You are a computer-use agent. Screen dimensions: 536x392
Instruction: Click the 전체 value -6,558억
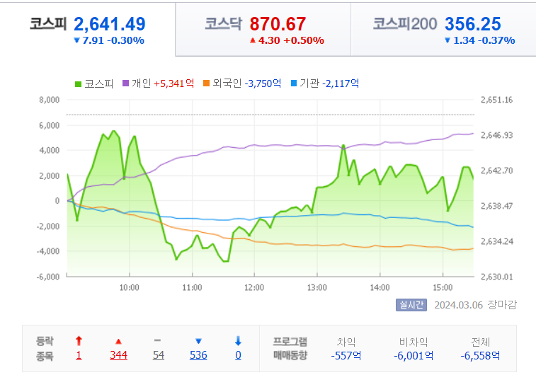tap(480, 356)
